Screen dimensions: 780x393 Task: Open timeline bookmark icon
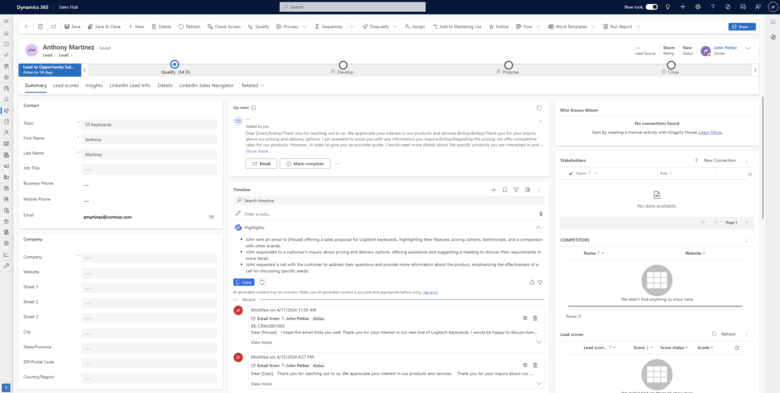(x=505, y=190)
